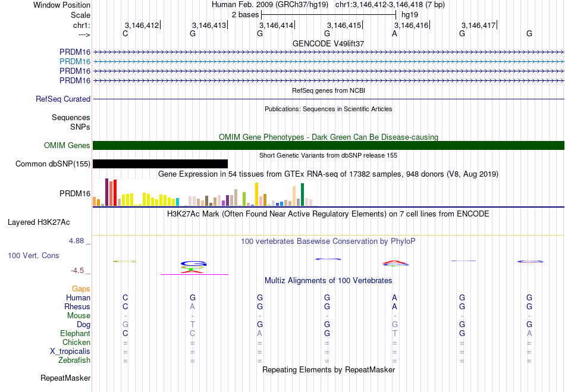Screen dimensions: 565x392
Task: Click the light-blue PRDM16 transcript label
Action: point(75,62)
